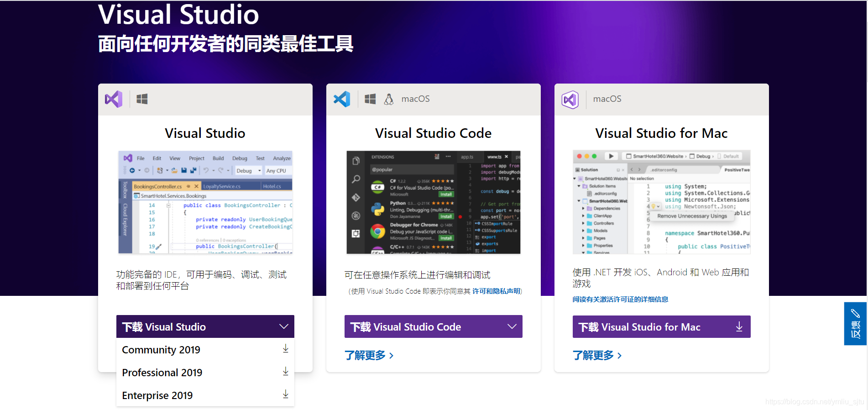Open the 下载 Visual Studio dropdown

[205, 326]
